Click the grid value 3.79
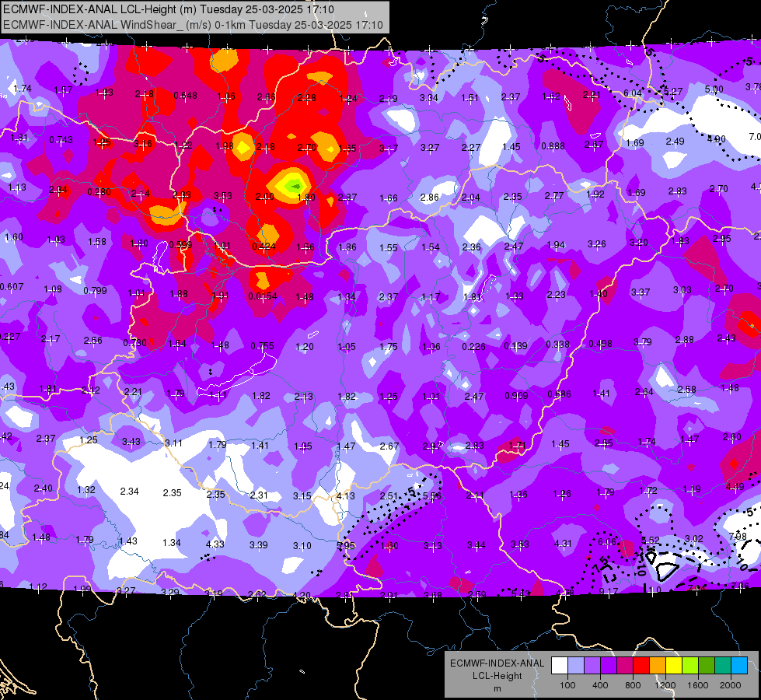761x700 pixels. tap(643, 342)
